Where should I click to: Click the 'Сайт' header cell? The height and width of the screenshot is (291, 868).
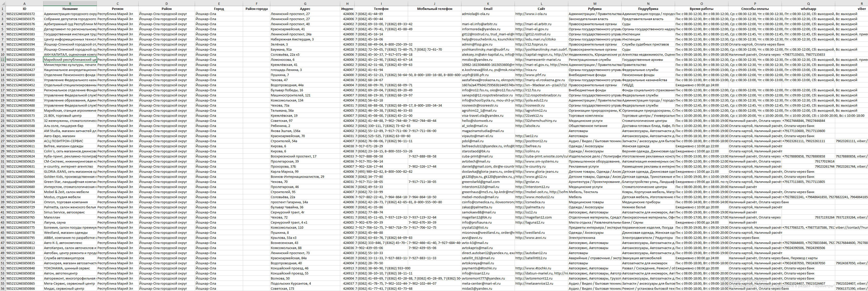point(542,9)
